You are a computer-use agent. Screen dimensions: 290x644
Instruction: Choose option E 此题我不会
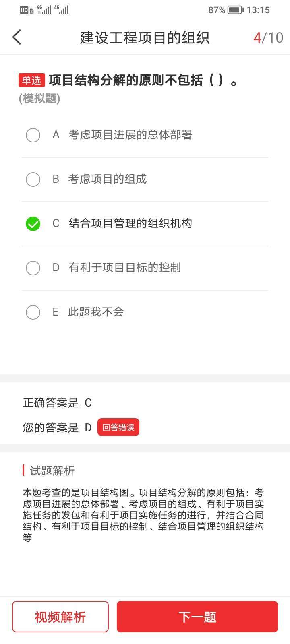(95, 312)
